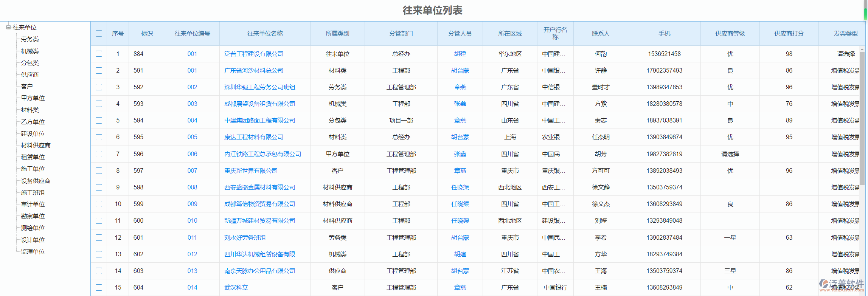Click the 往来单位名称 column header
The image size is (868, 296).
point(265,34)
